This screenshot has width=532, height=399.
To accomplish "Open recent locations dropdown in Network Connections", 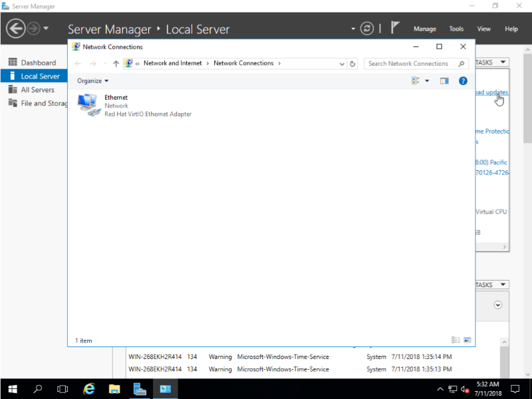I will pyautogui.click(x=105, y=64).
